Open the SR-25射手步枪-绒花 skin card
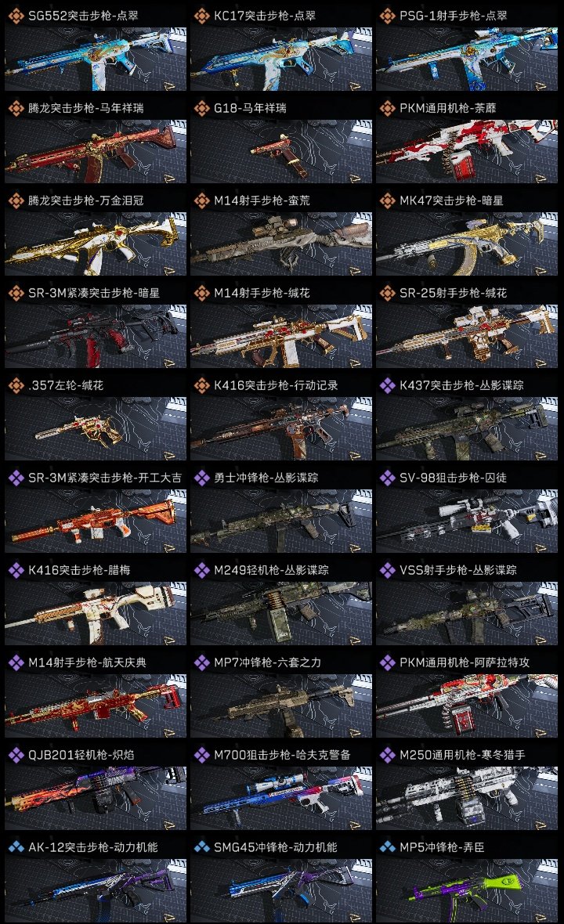 (x=467, y=325)
